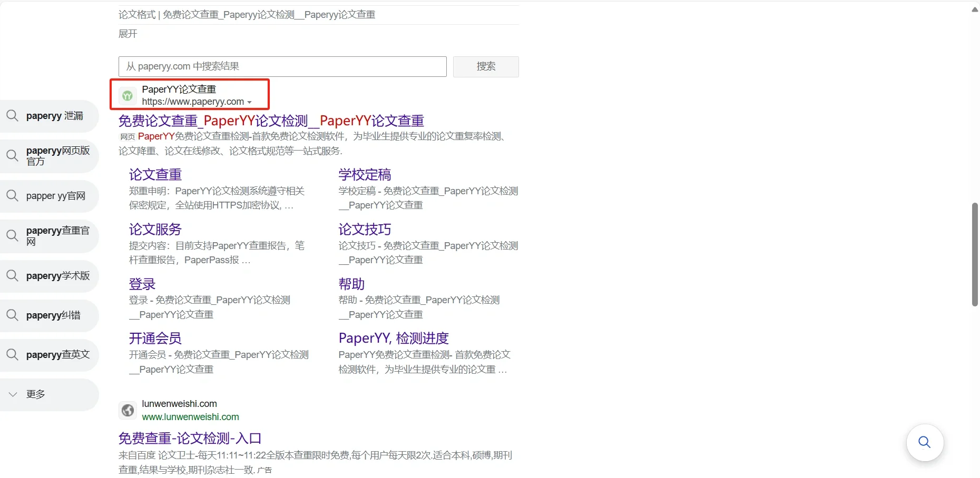Focus the '从 paperyy.com 中搜索结果' input field

click(x=282, y=66)
